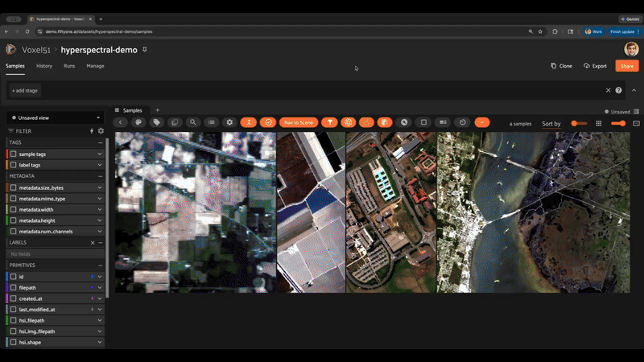Enable metadata.height checkbox
This screenshot has width=644, height=362.
pyautogui.click(x=14, y=220)
